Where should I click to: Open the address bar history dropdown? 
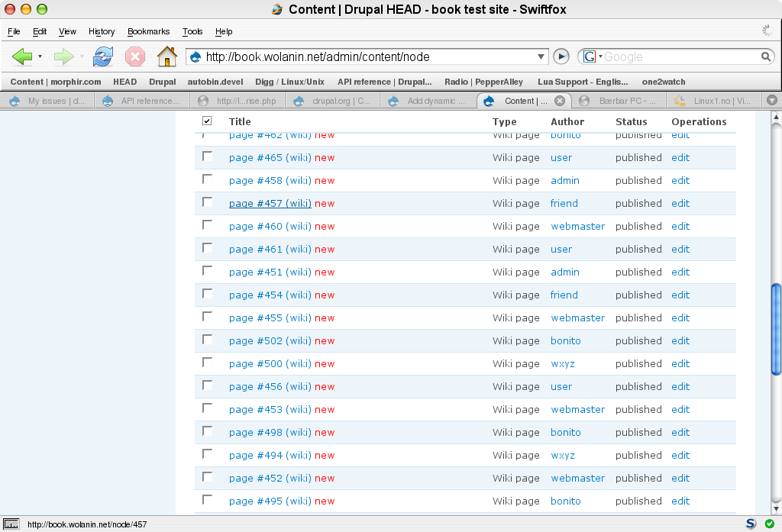(541, 56)
